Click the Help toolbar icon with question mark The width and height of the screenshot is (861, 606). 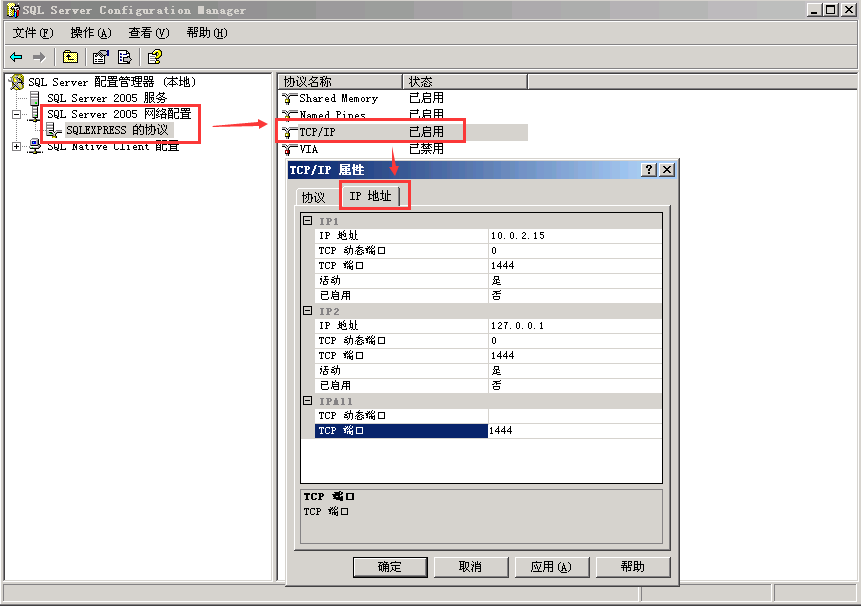click(155, 57)
